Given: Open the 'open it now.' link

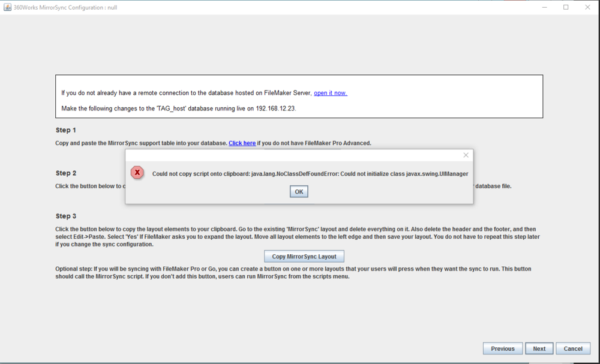Looking at the screenshot, I should click(x=331, y=93).
